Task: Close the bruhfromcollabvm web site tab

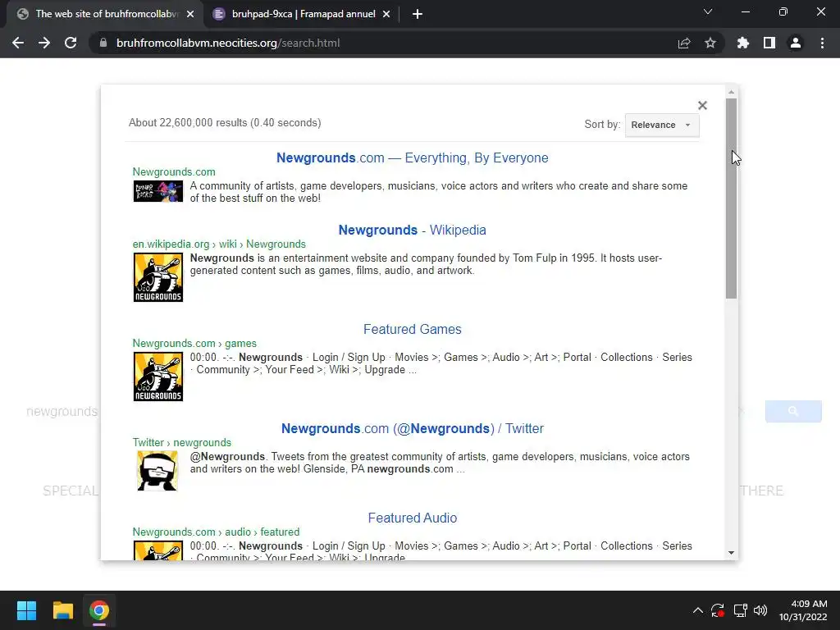Action: (190, 15)
